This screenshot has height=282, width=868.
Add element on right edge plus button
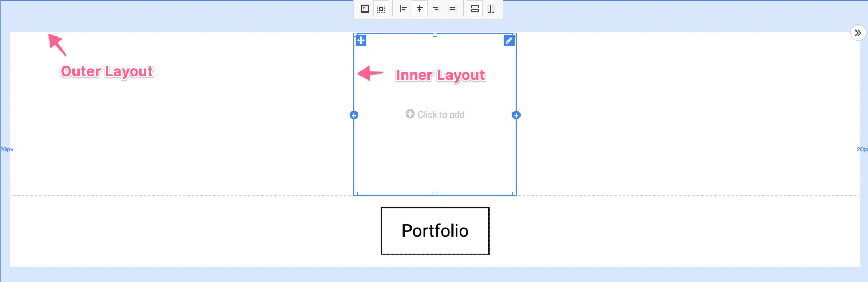coord(516,115)
